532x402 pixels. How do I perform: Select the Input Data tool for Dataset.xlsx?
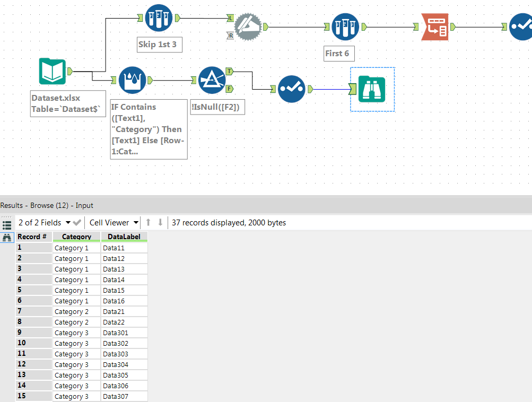tap(52, 72)
